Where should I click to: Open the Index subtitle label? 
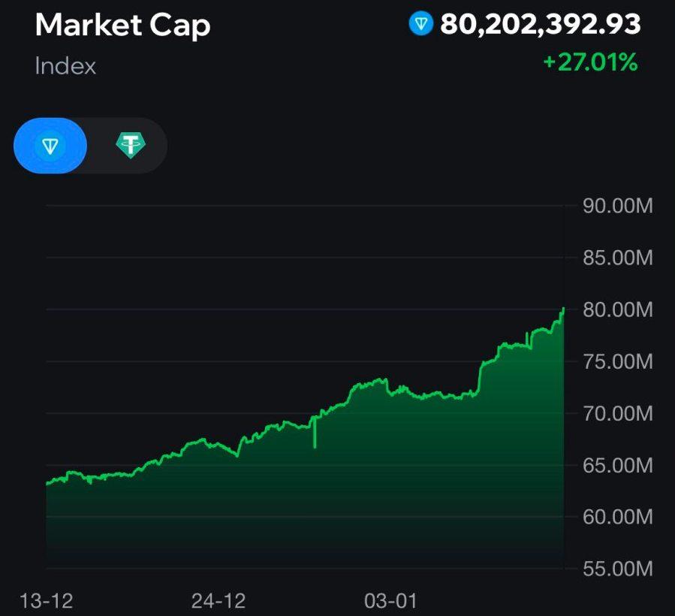pyautogui.click(x=65, y=66)
